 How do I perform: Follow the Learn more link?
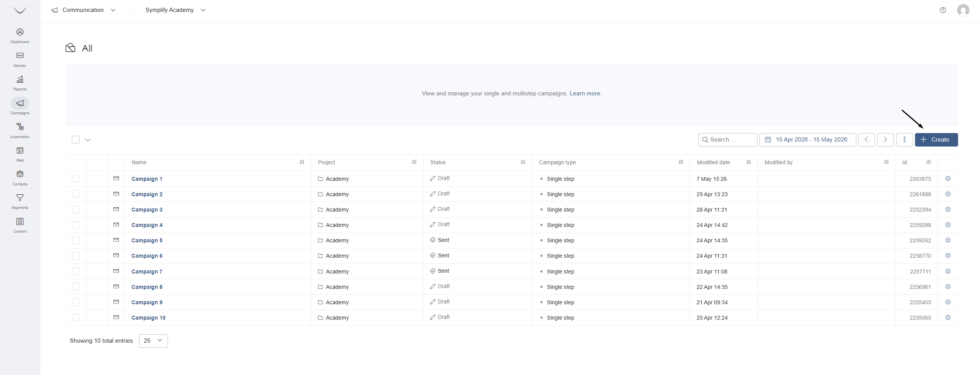(585, 93)
